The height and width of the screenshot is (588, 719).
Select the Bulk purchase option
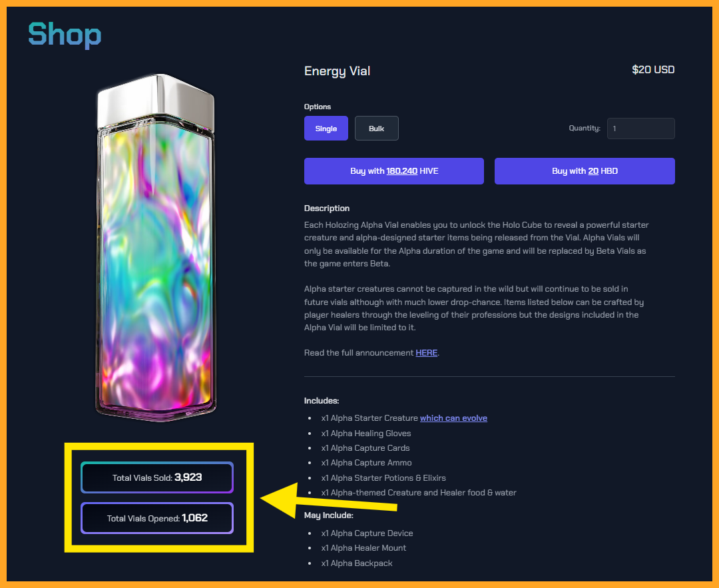(x=376, y=129)
